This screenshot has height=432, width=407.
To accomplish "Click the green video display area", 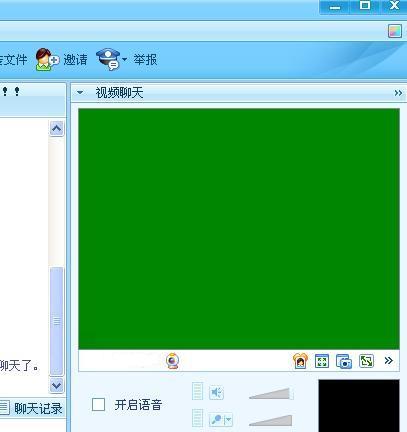I will coord(239,229).
